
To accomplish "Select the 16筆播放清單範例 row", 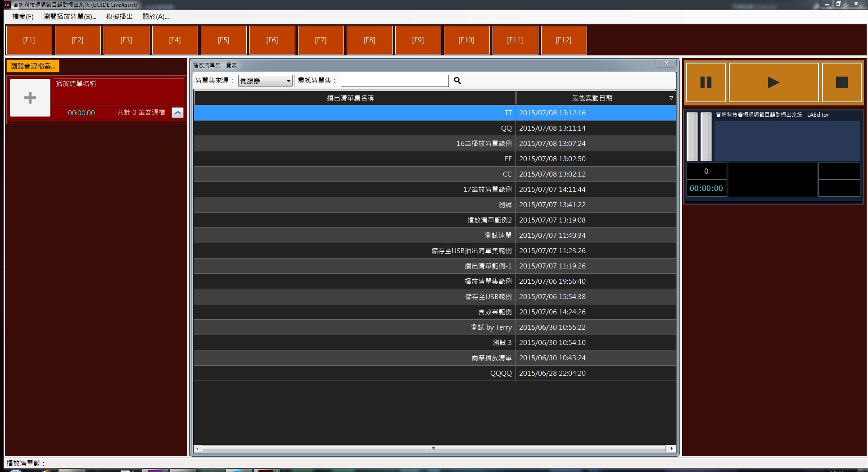I will click(x=434, y=144).
